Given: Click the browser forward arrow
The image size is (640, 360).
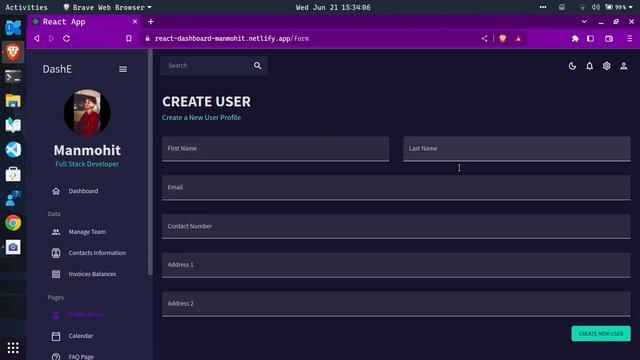Looking at the screenshot, I should (51, 38).
